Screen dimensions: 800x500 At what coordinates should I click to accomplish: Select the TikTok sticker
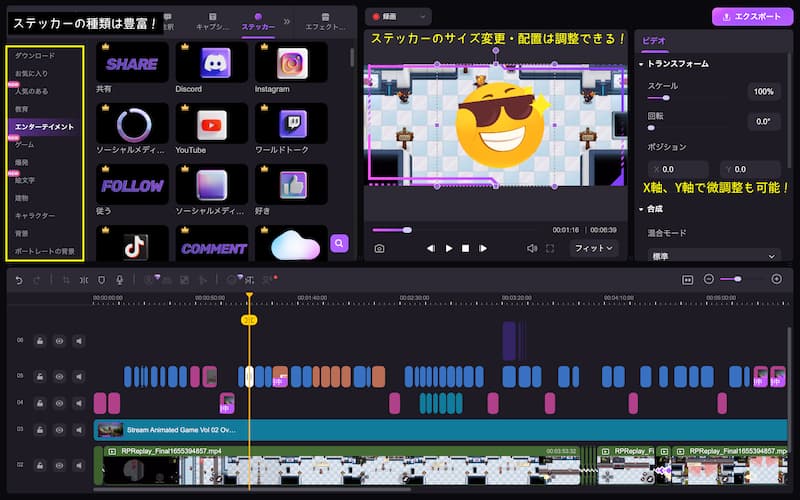(x=132, y=245)
